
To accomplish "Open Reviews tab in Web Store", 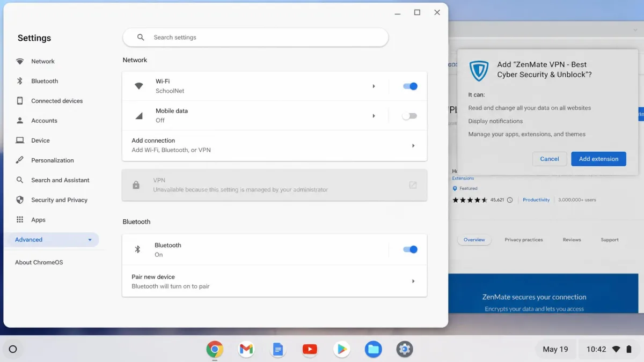I will [572, 240].
